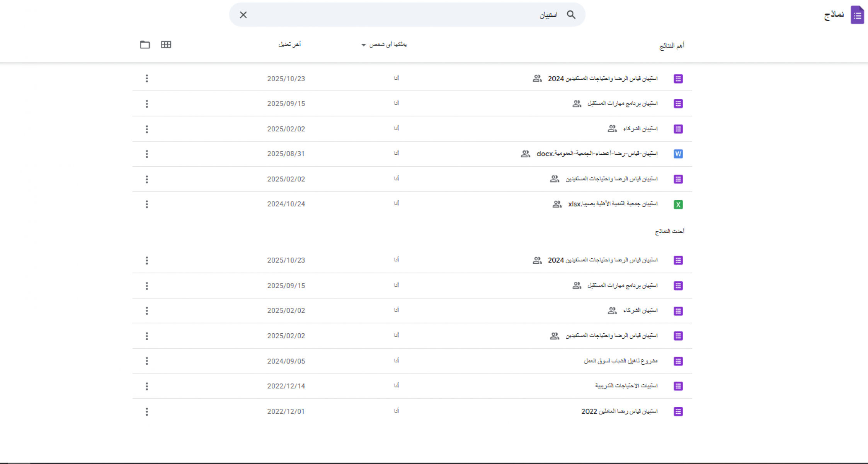Open the docx survey document in top results

coord(597,154)
